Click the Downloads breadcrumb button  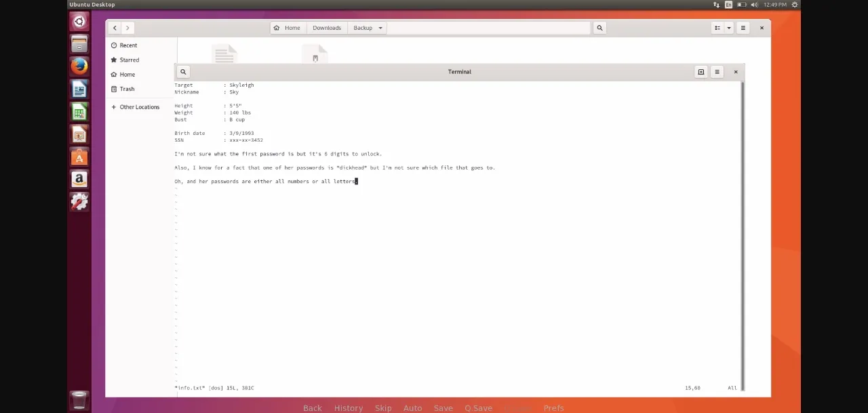tap(327, 28)
